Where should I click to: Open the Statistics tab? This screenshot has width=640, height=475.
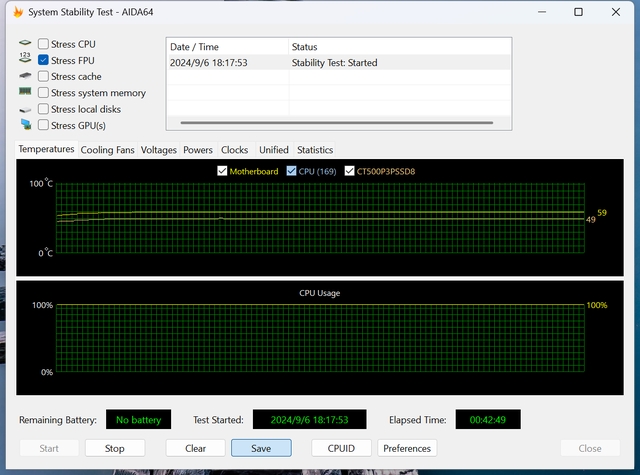coord(315,150)
